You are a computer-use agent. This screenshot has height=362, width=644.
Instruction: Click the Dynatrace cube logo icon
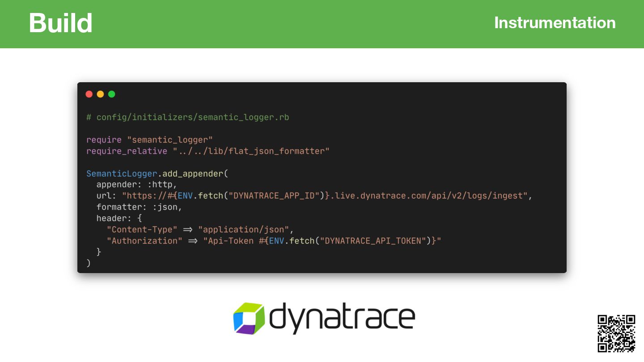249,318
